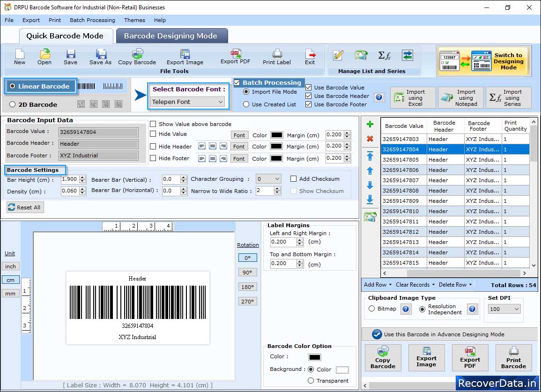This screenshot has height=392, width=541.
Task: Switch to Quick Barcode Mode tab
Action: pyautogui.click(x=65, y=36)
